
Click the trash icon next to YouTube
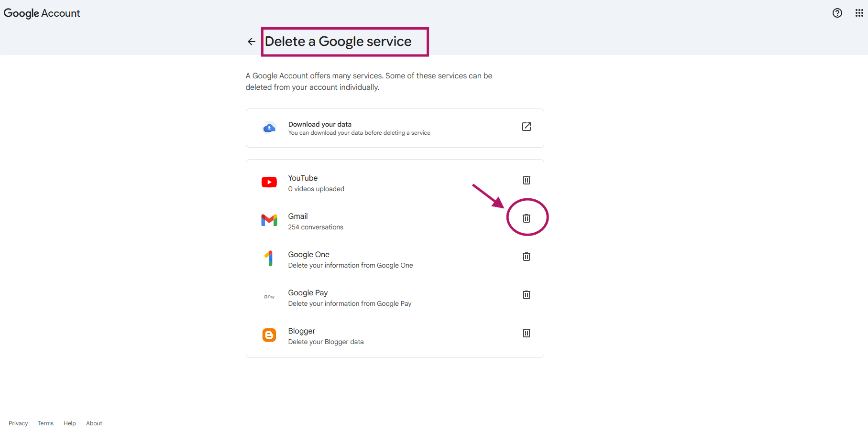(526, 180)
